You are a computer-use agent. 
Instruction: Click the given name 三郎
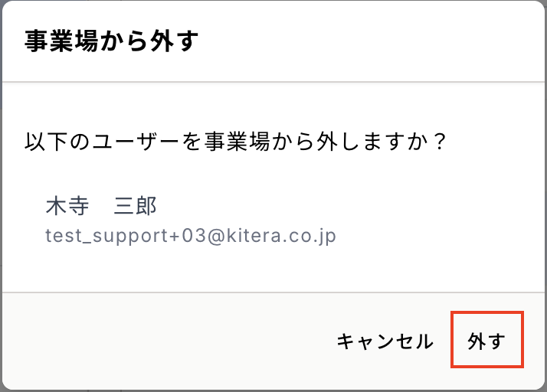(136, 207)
